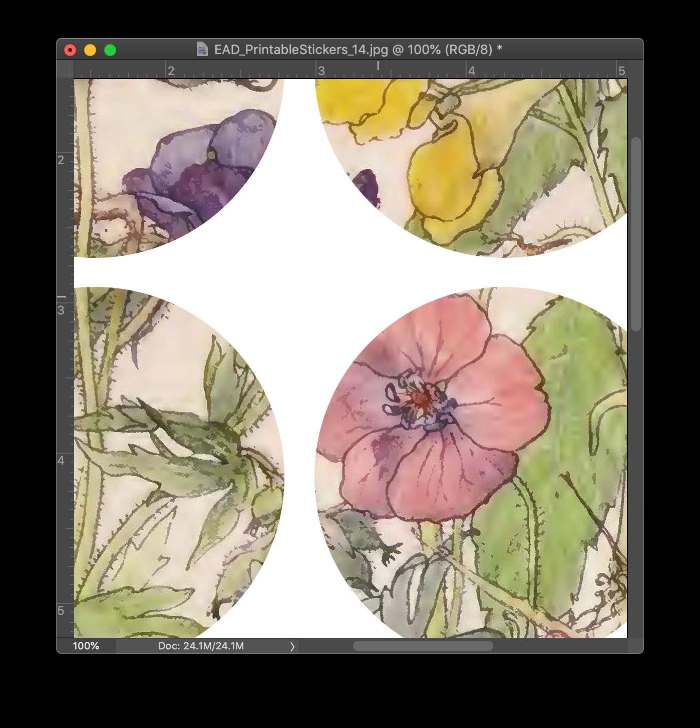Screen dimensions: 700x728
Task: Close the document window with red button
Action: point(70,50)
